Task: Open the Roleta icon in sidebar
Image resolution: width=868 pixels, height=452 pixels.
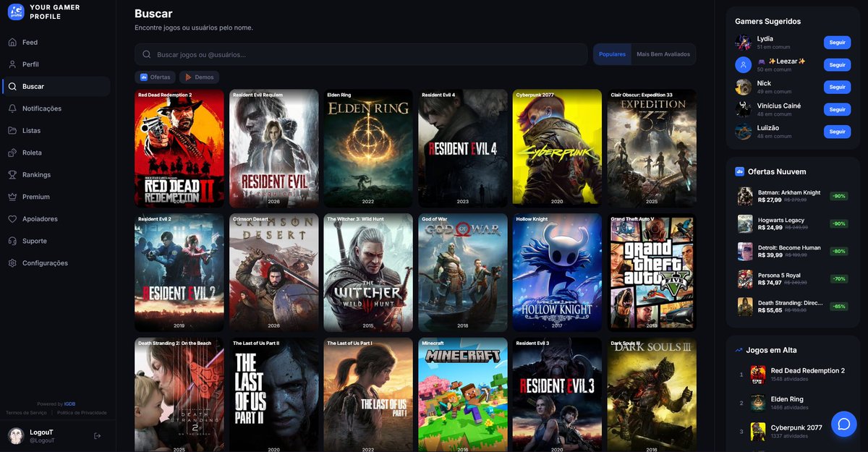Action: click(x=12, y=153)
